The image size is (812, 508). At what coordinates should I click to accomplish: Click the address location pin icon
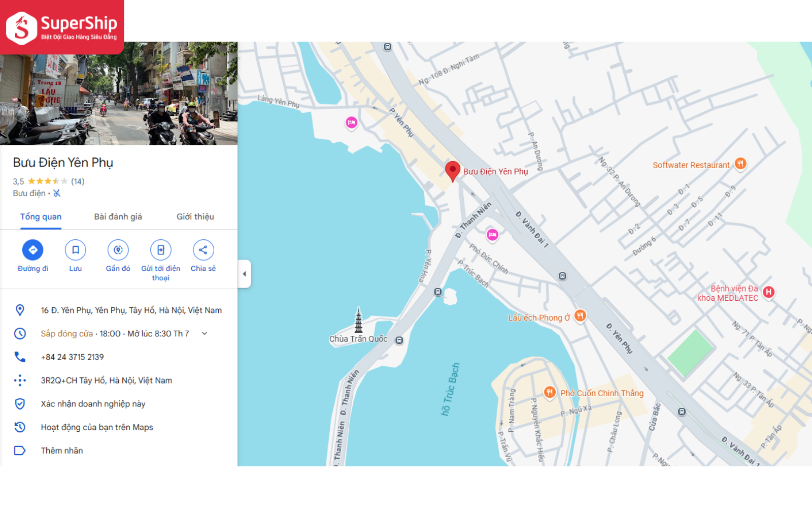20,310
